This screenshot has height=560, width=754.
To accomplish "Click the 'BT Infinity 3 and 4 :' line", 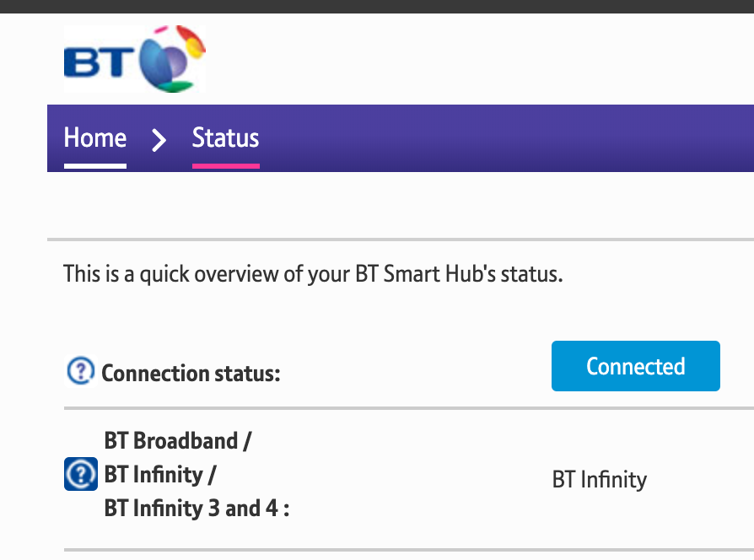I will 197,509.
